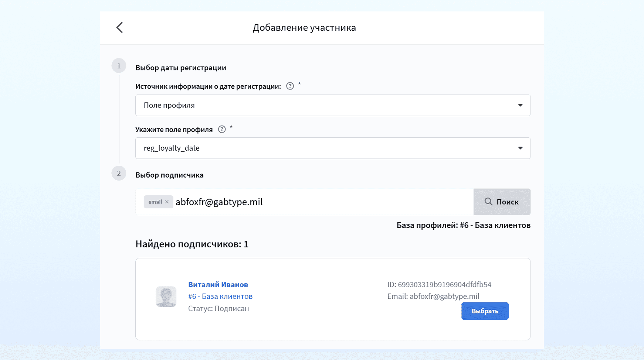Click the Статус: Подписан text
The width and height of the screenshot is (644, 360).
coord(218,308)
